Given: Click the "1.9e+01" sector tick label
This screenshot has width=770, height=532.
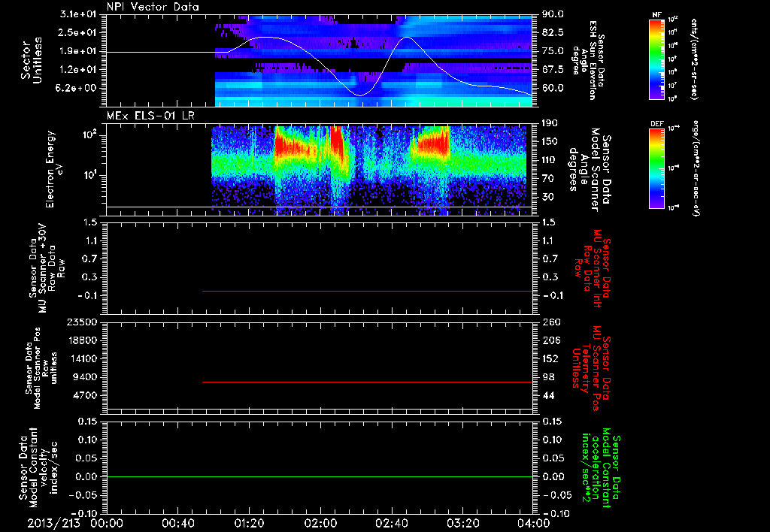Looking at the screenshot, I should click(80, 51).
